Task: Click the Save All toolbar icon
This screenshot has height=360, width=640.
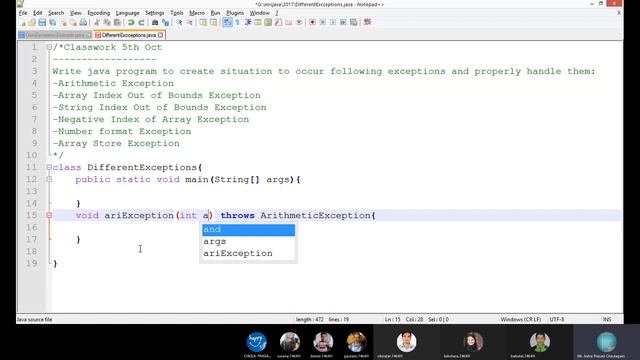Action: coord(53,22)
